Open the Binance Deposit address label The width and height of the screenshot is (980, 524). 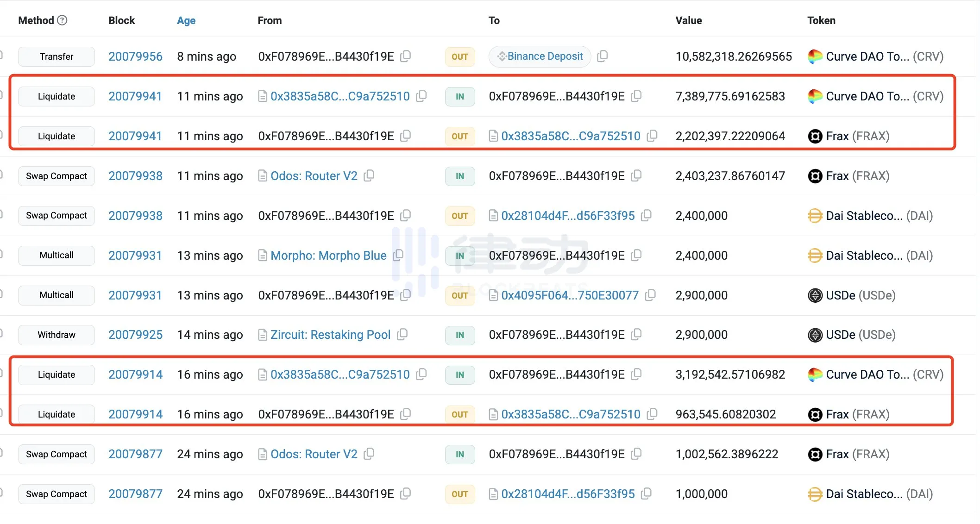click(545, 56)
